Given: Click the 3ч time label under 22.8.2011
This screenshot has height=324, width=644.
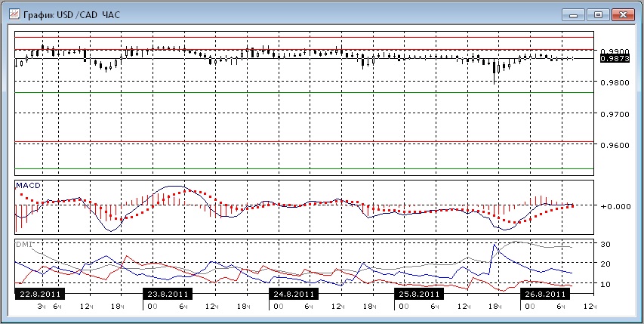Looking at the screenshot, I should click(42, 307).
